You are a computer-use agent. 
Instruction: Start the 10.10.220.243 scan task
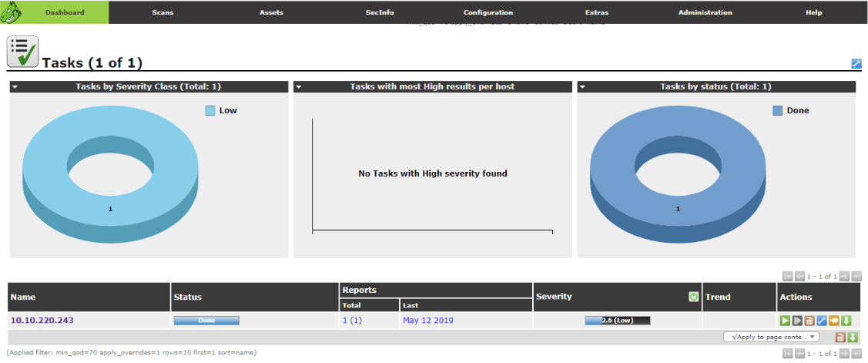click(x=786, y=321)
